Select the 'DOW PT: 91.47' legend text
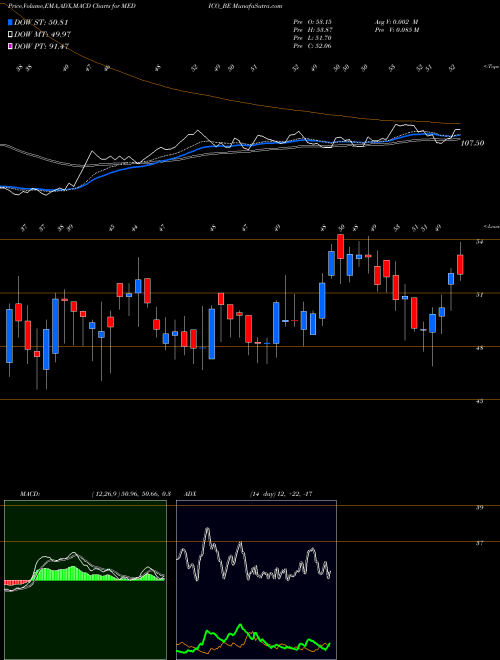 point(42,46)
